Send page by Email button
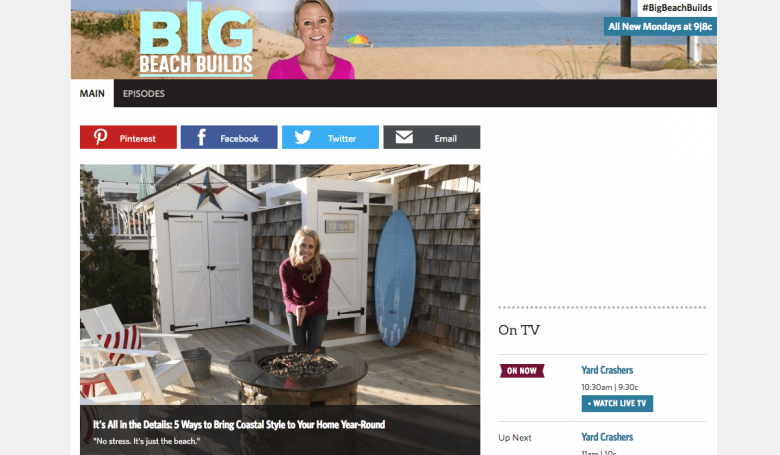The height and width of the screenshot is (455, 780). pyautogui.click(x=432, y=137)
